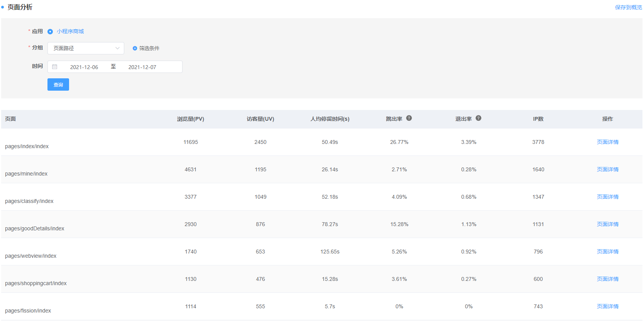Open the 页面路径 grouping dropdown
Screen dimensions: 644x321
click(x=86, y=48)
